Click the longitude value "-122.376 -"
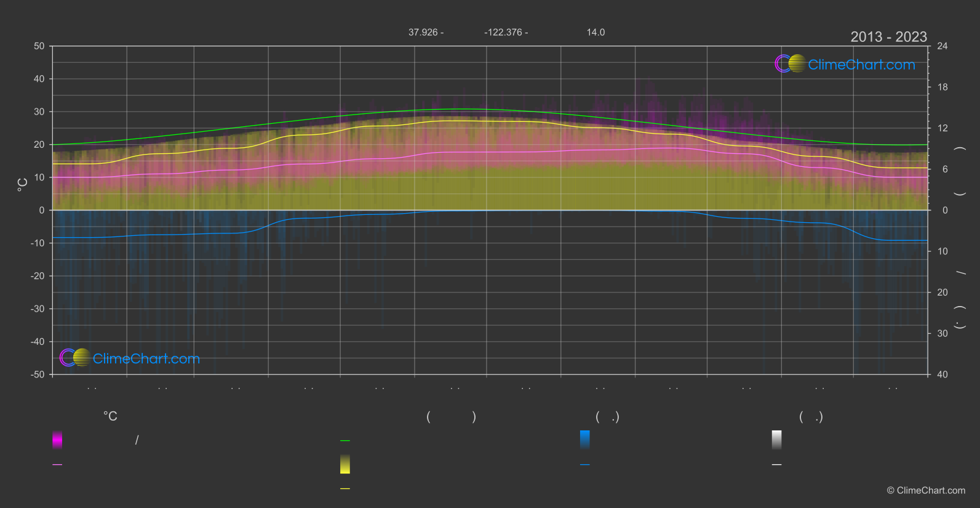980x508 pixels. (x=506, y=32)
